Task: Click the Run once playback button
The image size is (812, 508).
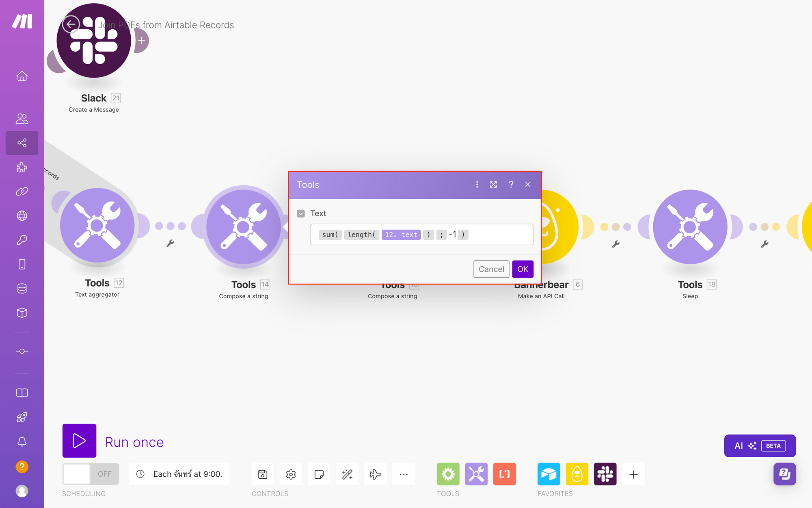Action: 79,441
